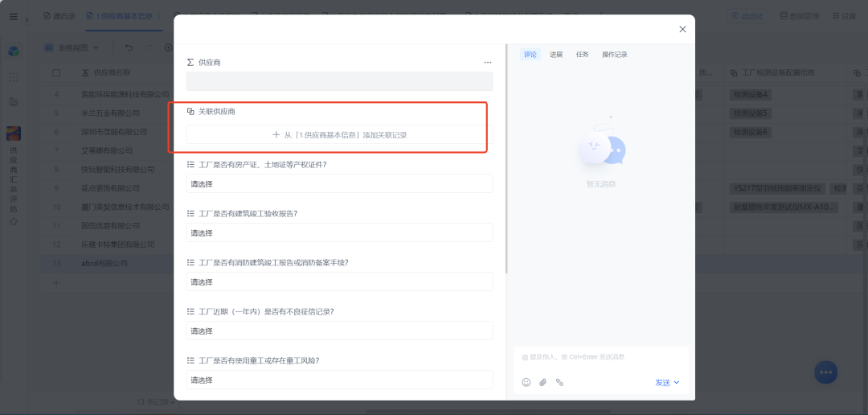
Task: Switch to the 任务 tab
Action: (582, 55)
